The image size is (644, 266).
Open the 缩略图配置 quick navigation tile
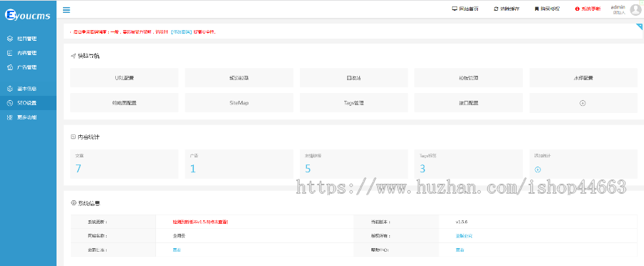[124, 103]
